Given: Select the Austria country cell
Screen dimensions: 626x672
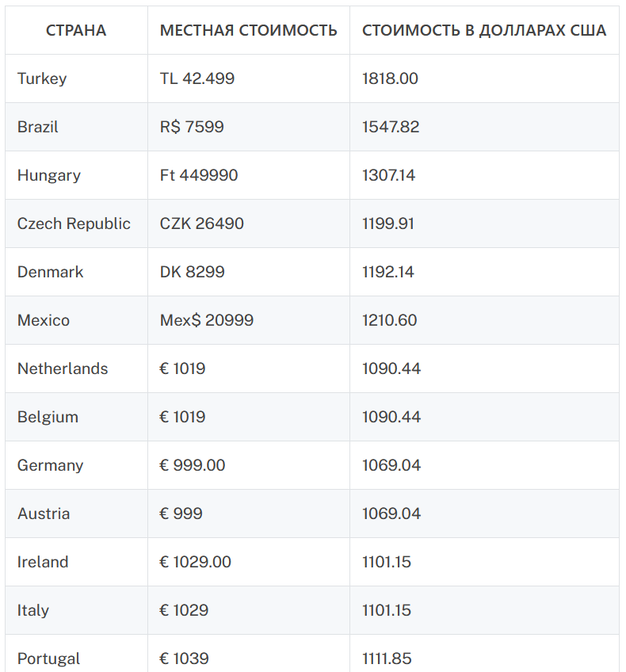Looking at the screenshot, I should click(x=44, y=514).
